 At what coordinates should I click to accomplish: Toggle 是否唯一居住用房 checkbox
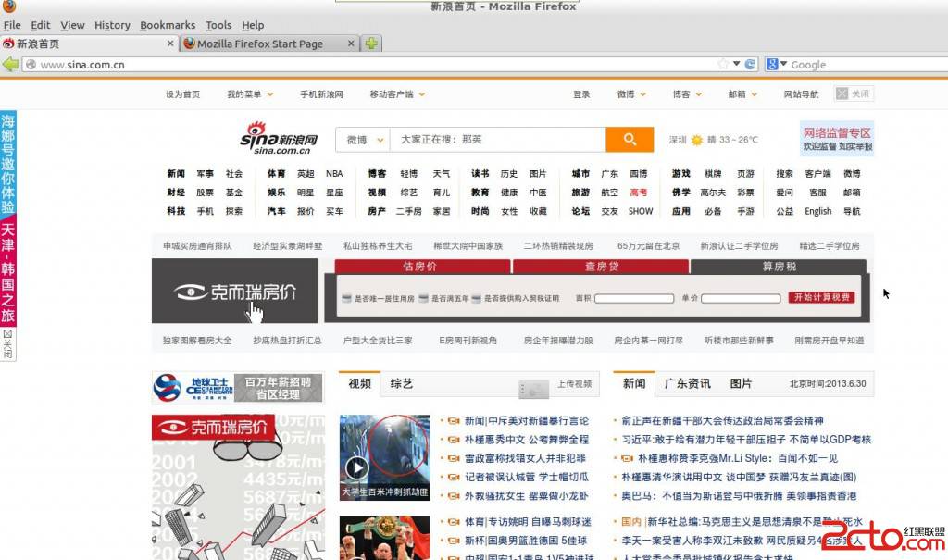coord(346,298)
